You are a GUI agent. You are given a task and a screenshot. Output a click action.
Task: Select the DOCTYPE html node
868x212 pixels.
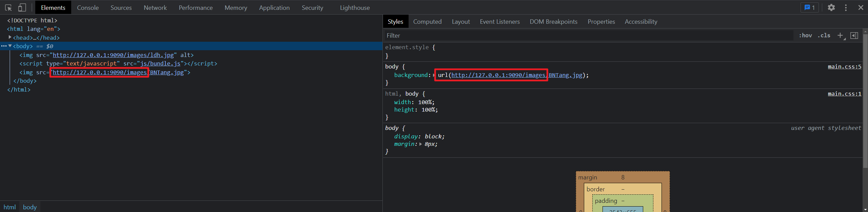[32, 20]
